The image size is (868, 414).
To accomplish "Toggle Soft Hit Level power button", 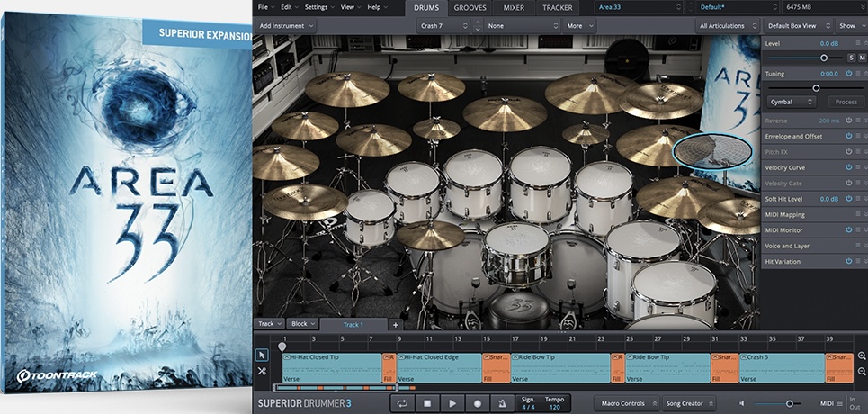I will point(848,198).
